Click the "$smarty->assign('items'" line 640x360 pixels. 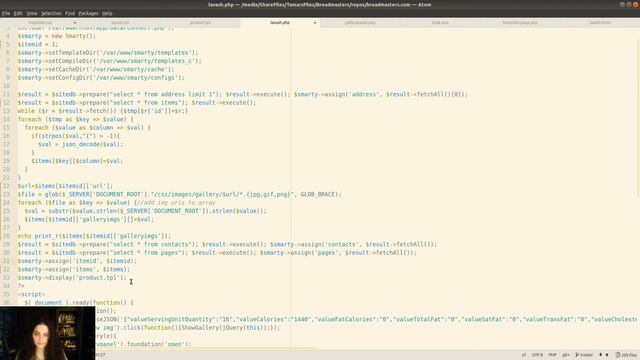(x=74, y=269)
